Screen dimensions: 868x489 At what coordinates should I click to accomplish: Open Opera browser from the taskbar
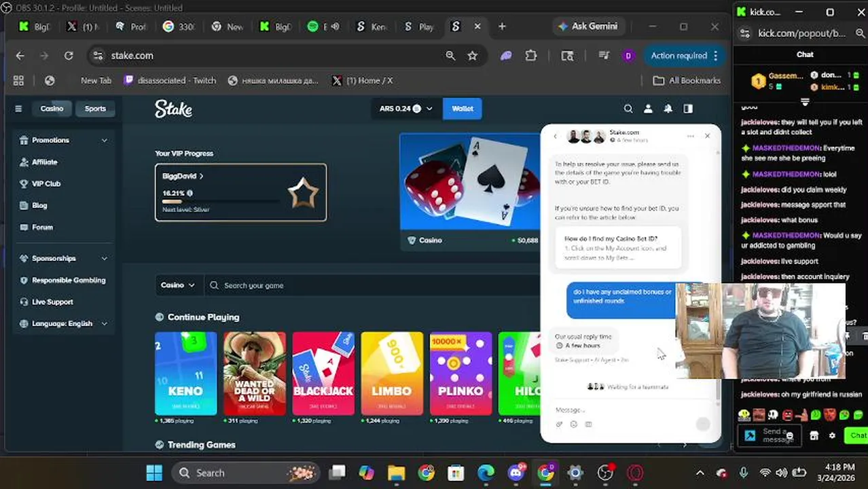coord(635,473)
